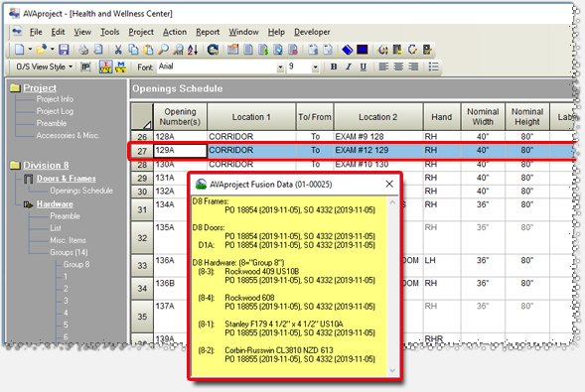Click the Nominal Width column header
This screenshot has width=585, height=392.
tap(483, 117)
